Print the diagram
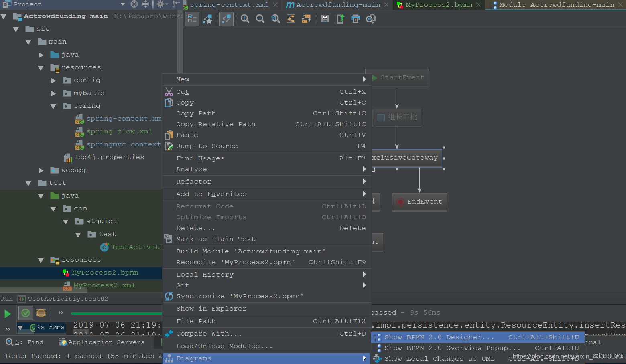 356,19
